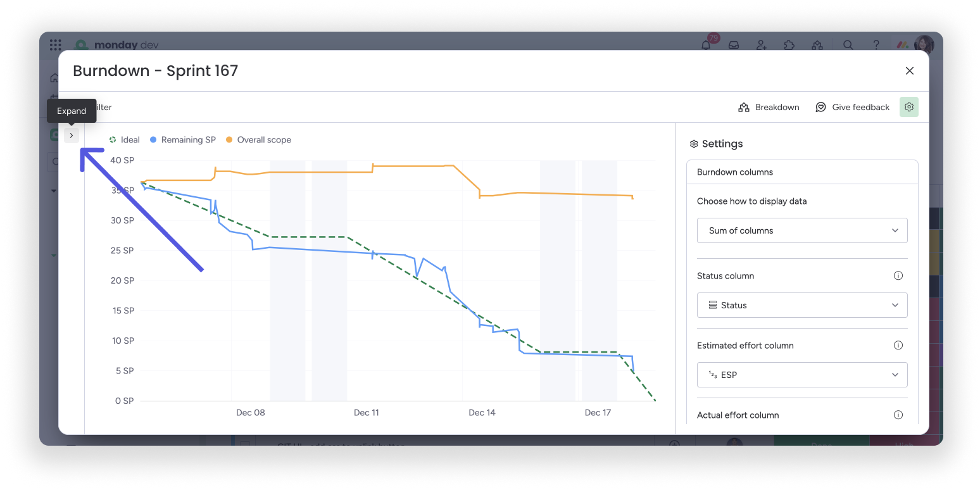Open the Status column dropdown
Image resolution: width=980 pixels, height=490 pixels.
point(801,305)
